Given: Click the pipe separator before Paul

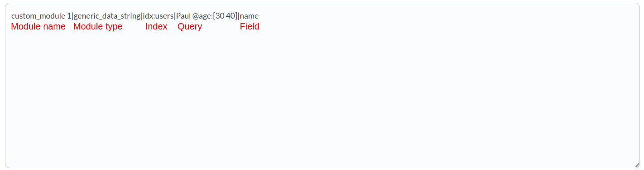Looking at the screenshot, I should [x=175, y=16].
